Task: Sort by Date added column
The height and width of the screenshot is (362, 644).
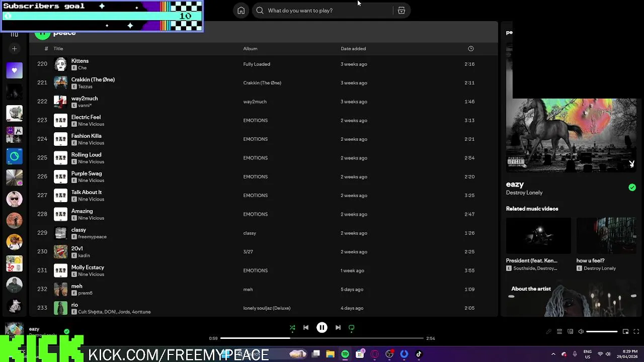Action: (x=353, y=49)
